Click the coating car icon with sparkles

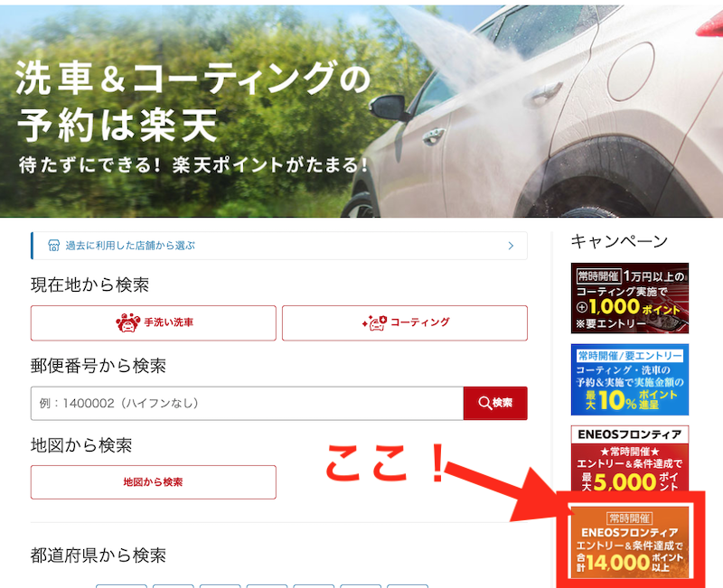[374, 322]
